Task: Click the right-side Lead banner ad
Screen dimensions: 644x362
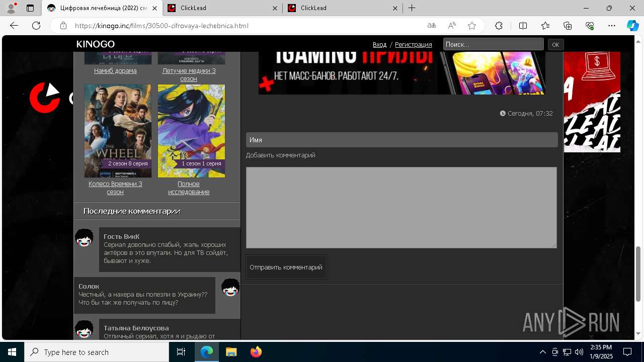Action: [x=592, y=102]
